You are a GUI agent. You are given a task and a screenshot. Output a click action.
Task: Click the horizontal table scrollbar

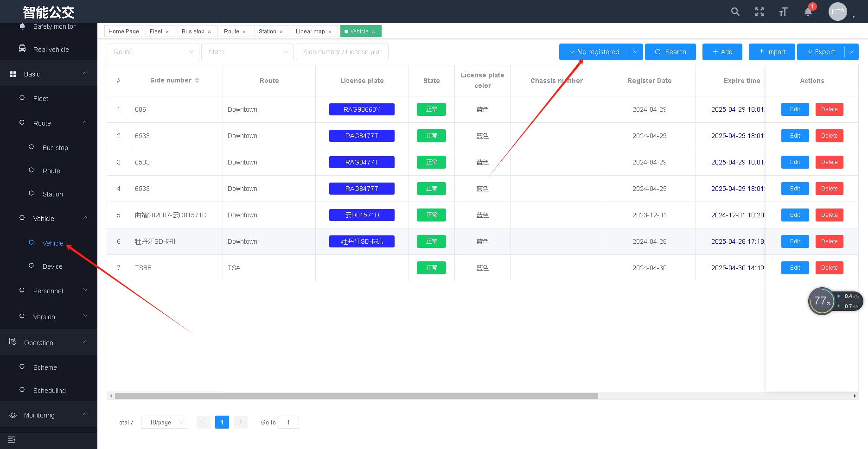click(x=356, y=396)
